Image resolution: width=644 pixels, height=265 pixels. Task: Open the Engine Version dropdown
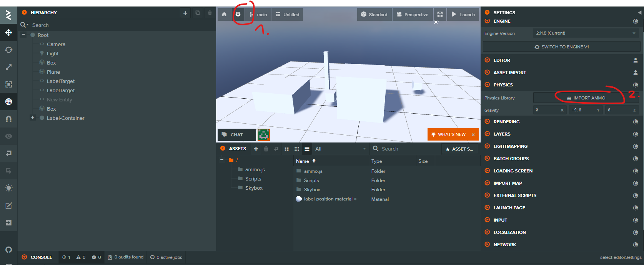pyautogui.click(x=586, y=33)
